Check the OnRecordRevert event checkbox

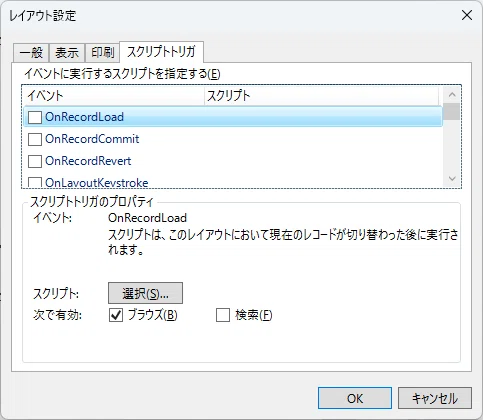coord(35,161)
